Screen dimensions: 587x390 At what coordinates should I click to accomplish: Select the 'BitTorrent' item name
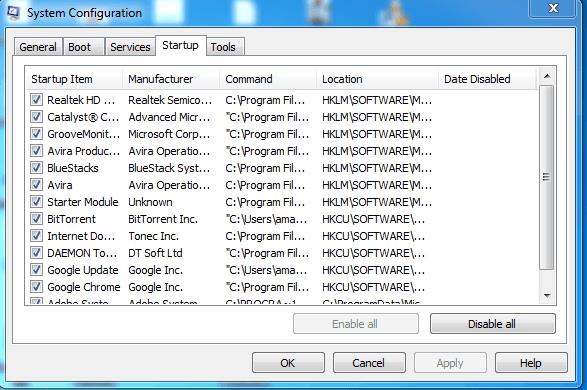tap(72, 219)
